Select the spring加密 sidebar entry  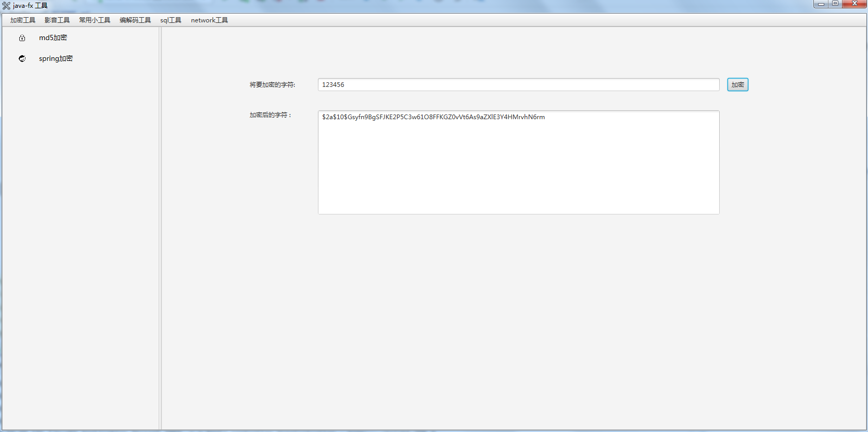(56, 59)
